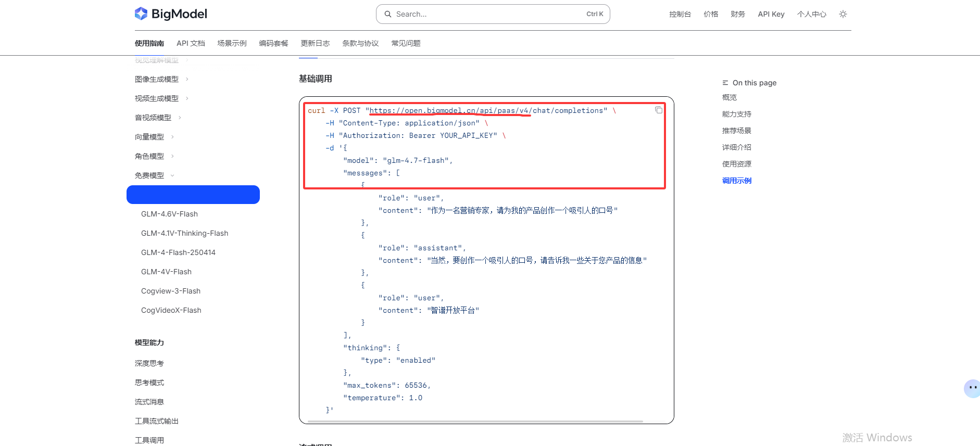Jump to 概览 section
980x446 pixels.
(x=730, y=97)
